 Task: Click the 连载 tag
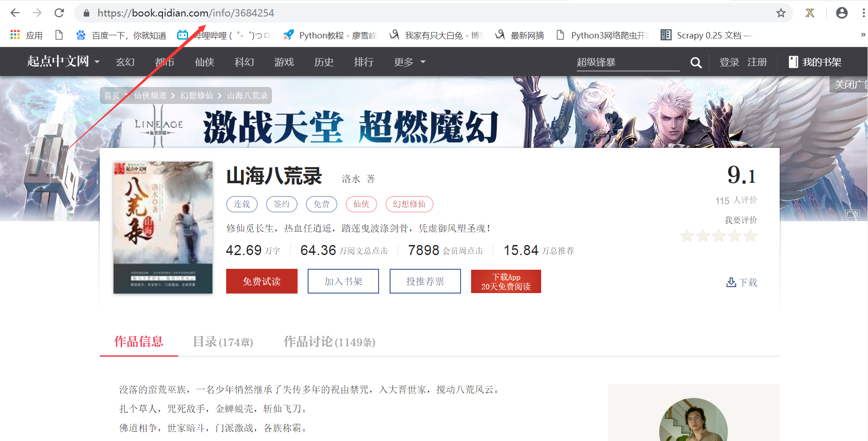pyautogui.click(x=242, y=204)
